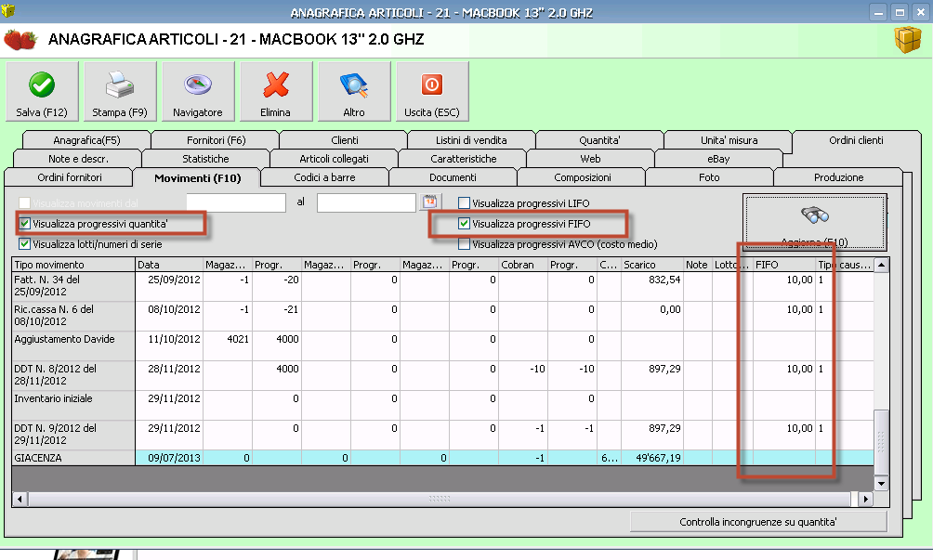
Task: Open the Fornitori (F6) tab
Action: pos(216,140)
